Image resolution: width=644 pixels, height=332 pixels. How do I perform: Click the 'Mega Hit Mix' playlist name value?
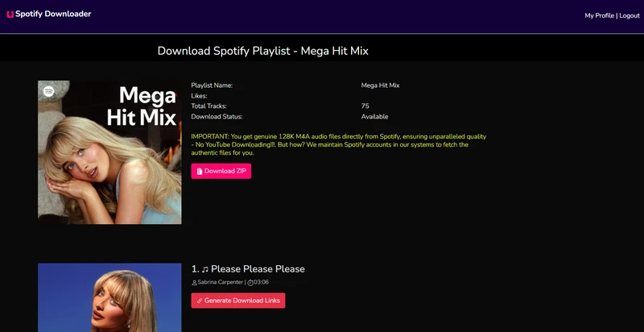380,85
